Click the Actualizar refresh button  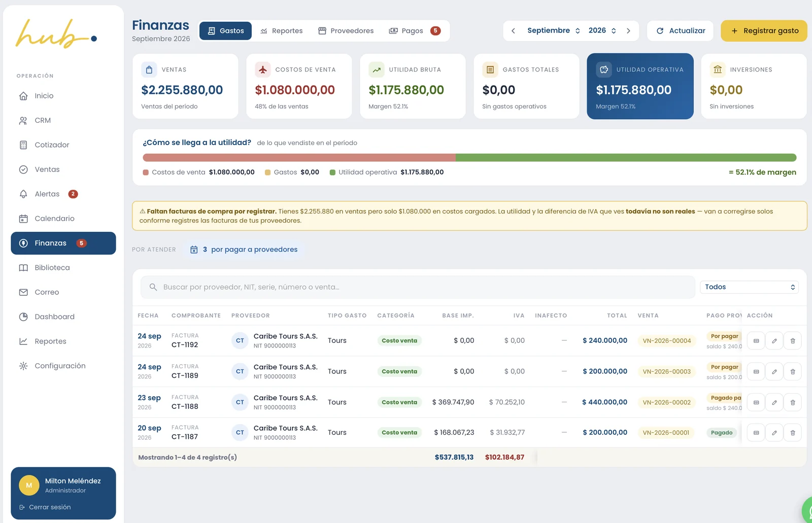(x=680, y=31)
